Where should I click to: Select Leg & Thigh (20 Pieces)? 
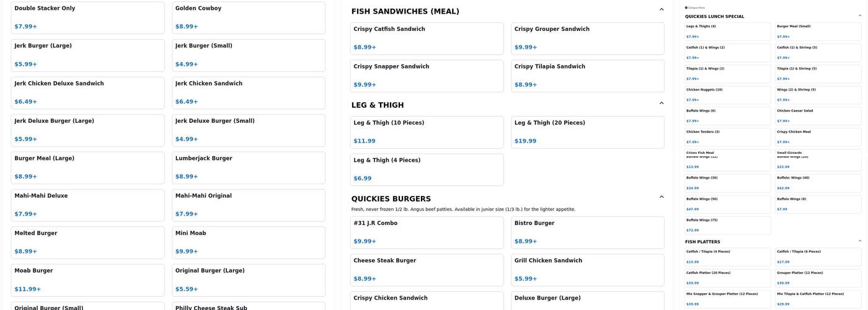tap(587, 131)
